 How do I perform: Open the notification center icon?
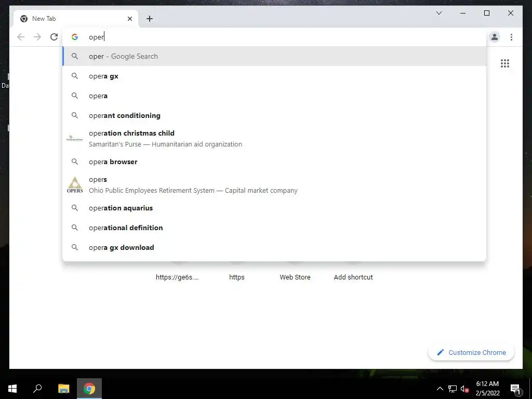[x=515, y=389]
